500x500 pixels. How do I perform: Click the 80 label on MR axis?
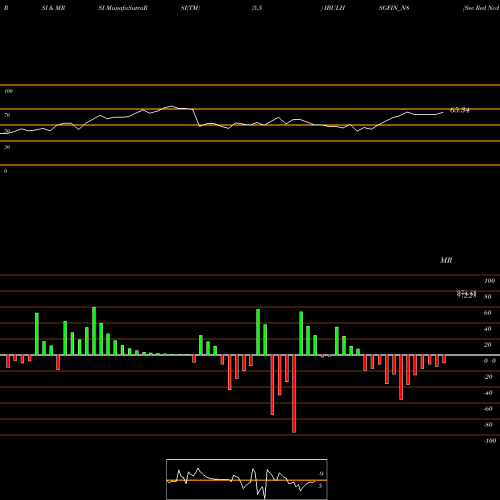[488, 297]
